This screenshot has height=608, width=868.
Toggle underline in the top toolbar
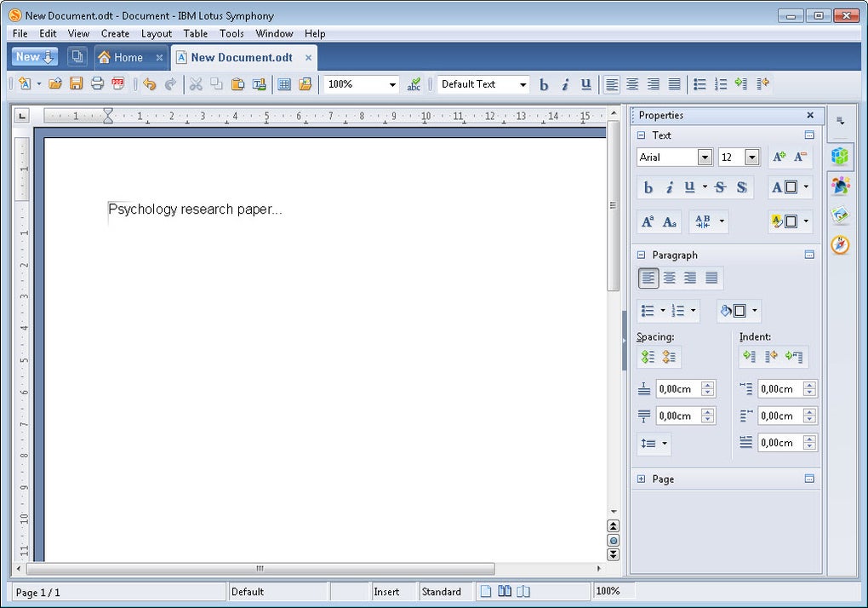[x=585, y=84]
